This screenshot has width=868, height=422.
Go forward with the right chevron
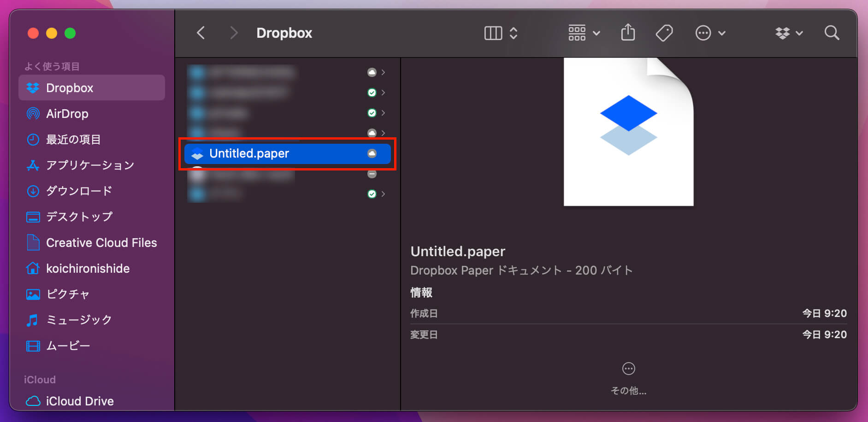[234, 33]
